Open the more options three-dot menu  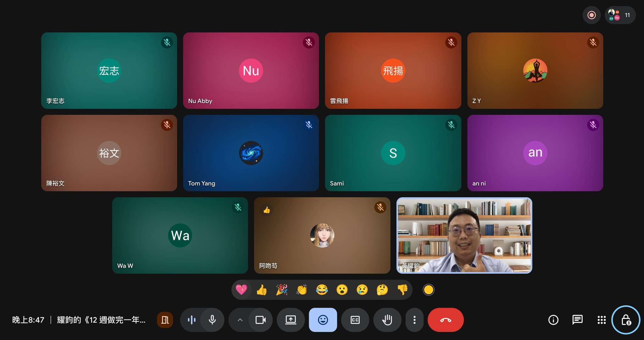(414, 320)
